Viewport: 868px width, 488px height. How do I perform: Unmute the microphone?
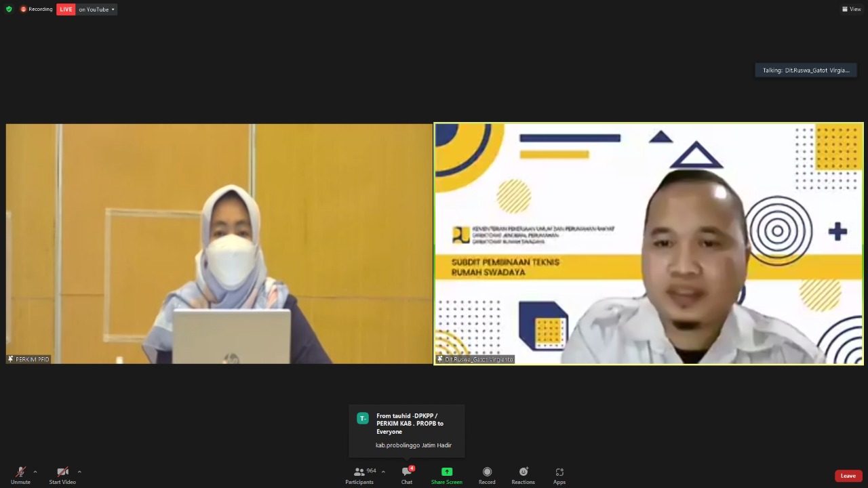point(20,475)
